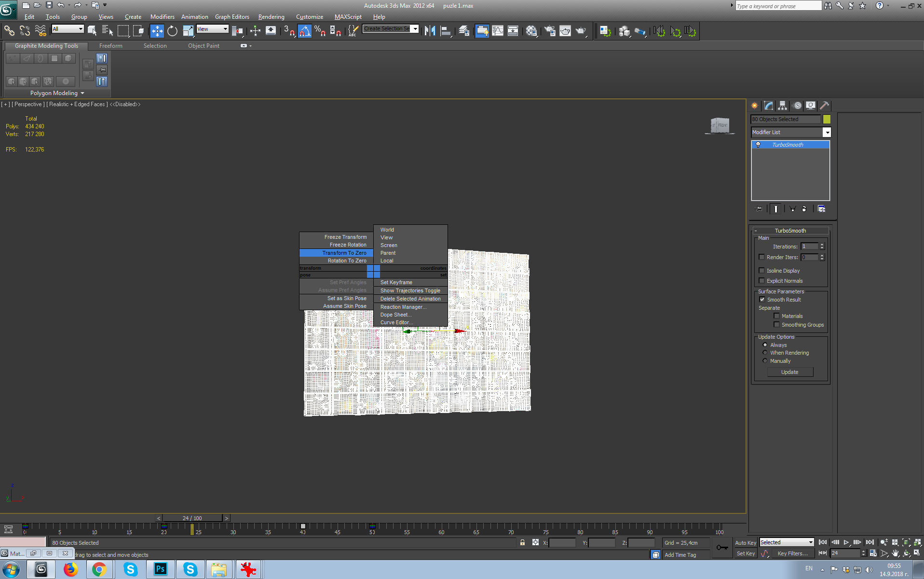Switch to the Display command panel

[x=811, y=105]
